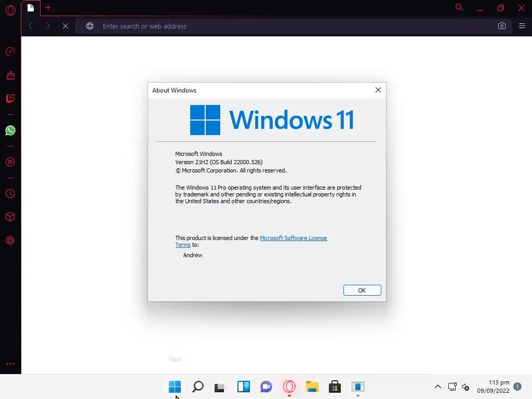Viewport: 532px width, 399px height.
Task: Click the Windows version build text
Action: tap(219, 162)
